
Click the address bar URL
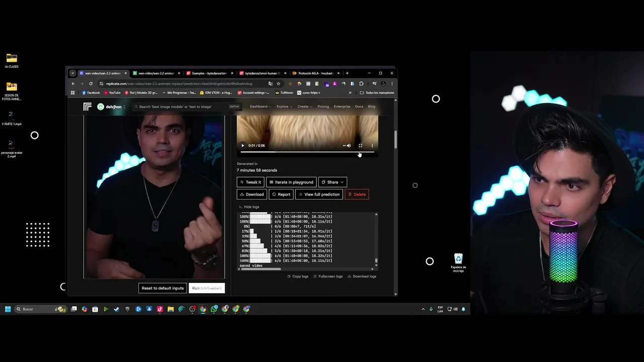pos(179,83)
